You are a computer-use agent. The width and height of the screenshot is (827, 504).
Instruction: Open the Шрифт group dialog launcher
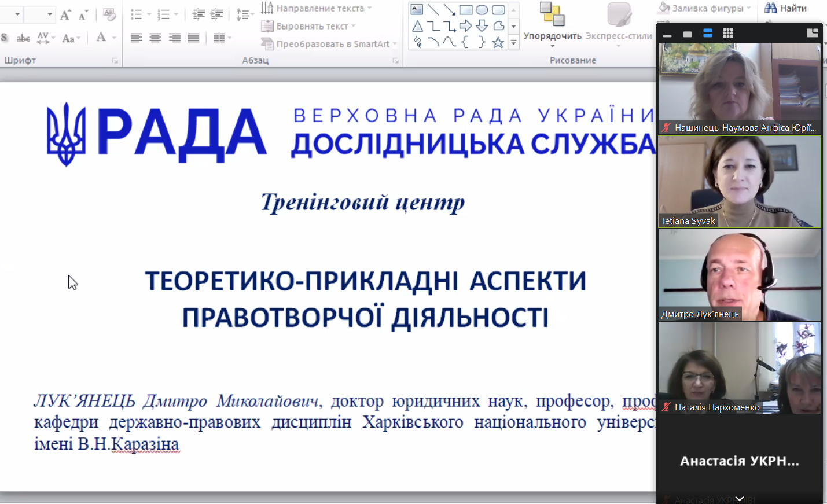coord(115,60)
